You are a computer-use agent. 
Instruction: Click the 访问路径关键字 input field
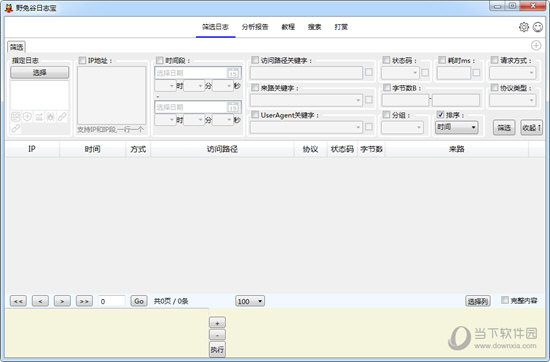pos(306,73)
